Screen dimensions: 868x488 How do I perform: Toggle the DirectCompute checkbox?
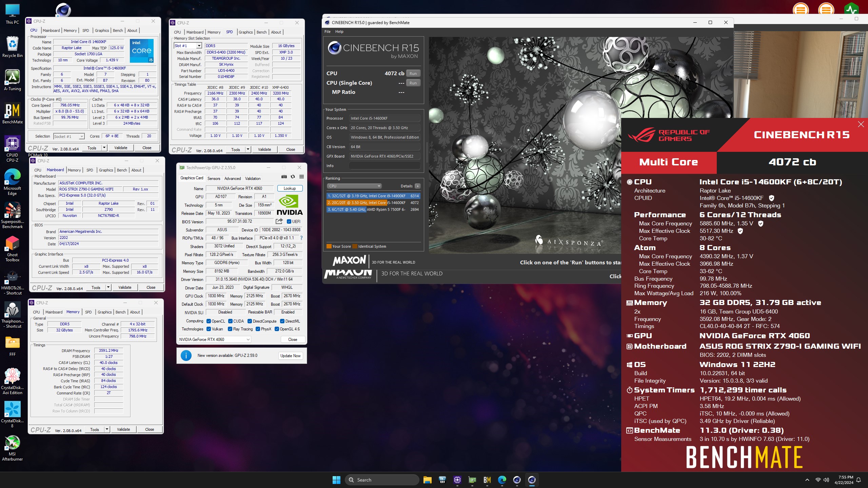(250, 321)
